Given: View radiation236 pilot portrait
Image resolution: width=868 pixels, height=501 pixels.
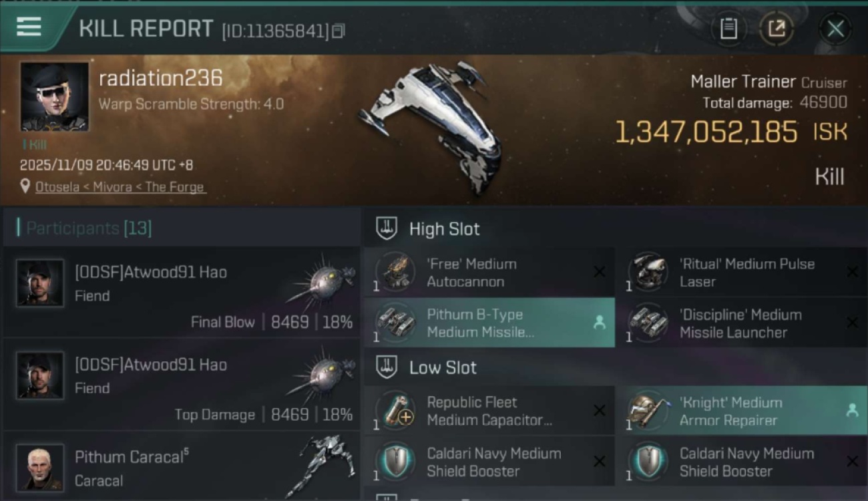Looking at the screenshot, I should click(x=54, y=96).
